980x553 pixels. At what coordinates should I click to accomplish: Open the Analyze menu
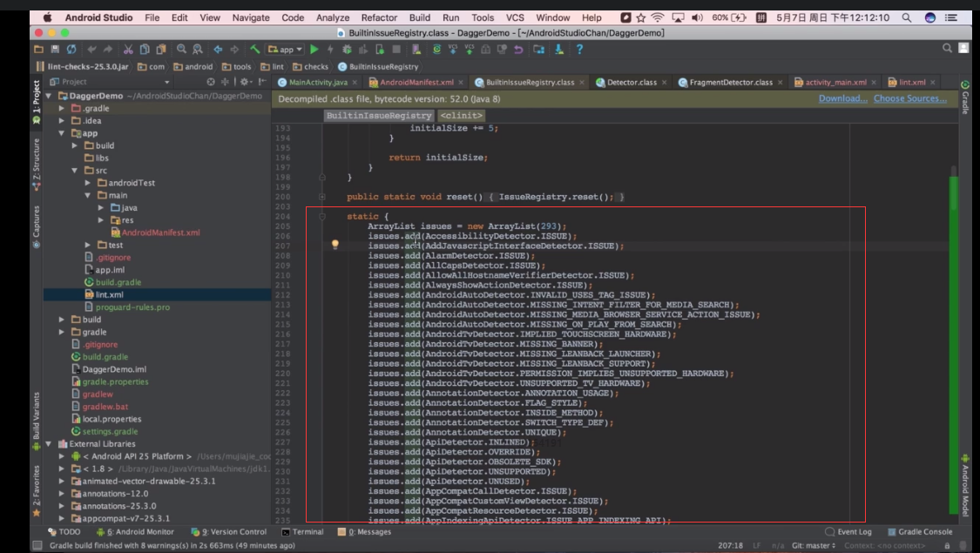point(333,17)
